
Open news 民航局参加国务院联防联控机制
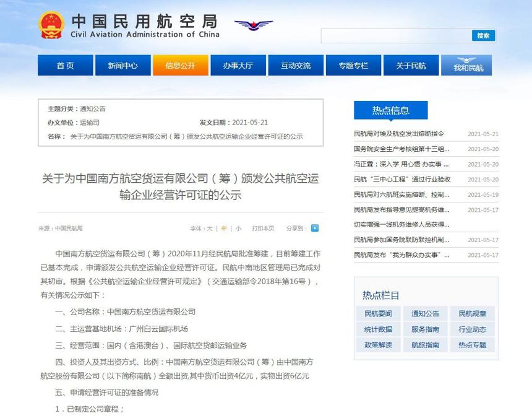point(401,240)
